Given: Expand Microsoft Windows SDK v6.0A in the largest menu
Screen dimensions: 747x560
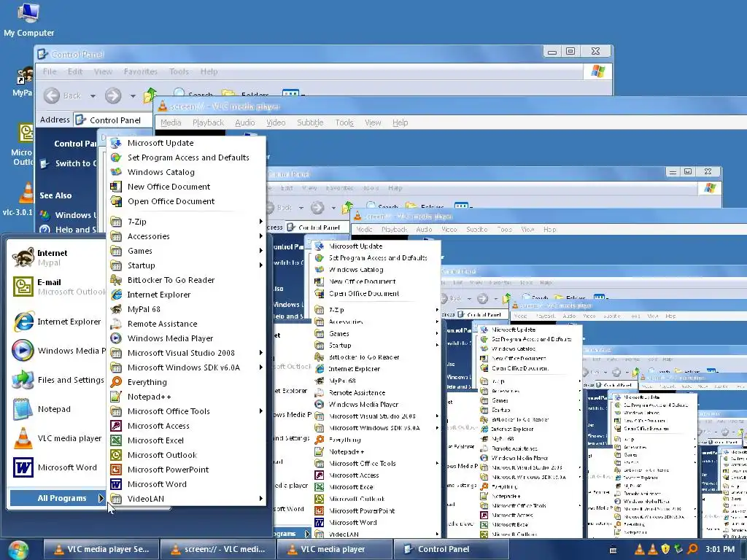Looking at the screenshot, I should [x=187, y=367].
